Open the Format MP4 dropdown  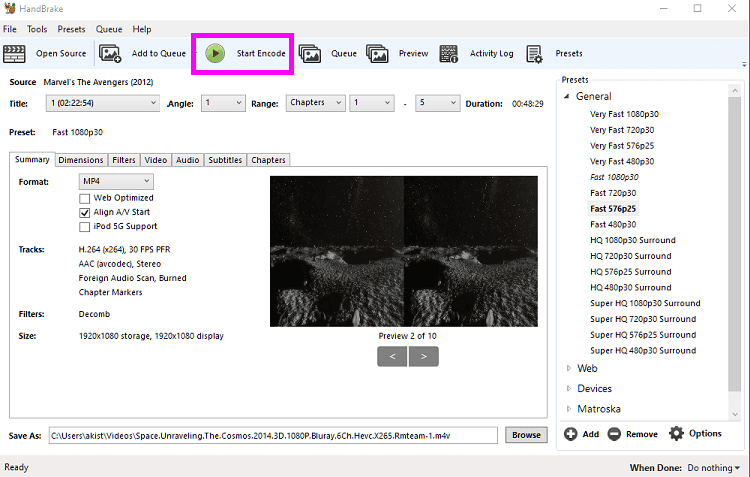coord(116,181)
